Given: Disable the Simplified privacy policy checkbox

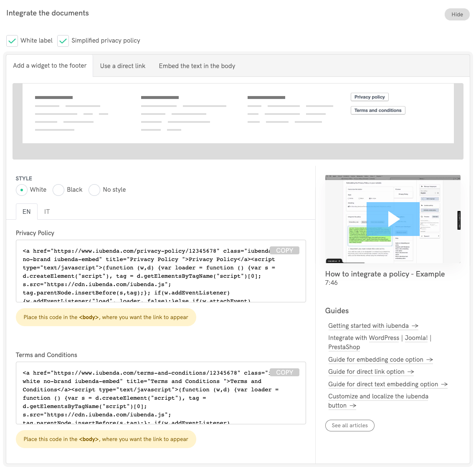Looking at the screenshot, I should (63, 41).
